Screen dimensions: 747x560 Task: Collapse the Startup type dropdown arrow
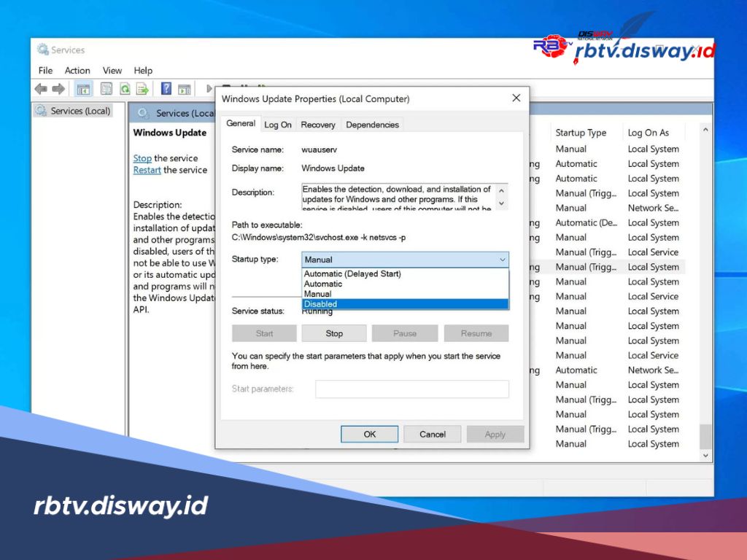tap(502, 260)
